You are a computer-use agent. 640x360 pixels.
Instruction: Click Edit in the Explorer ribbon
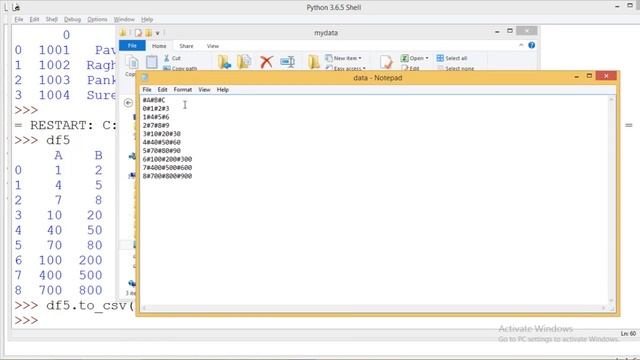tap(410, 68)
